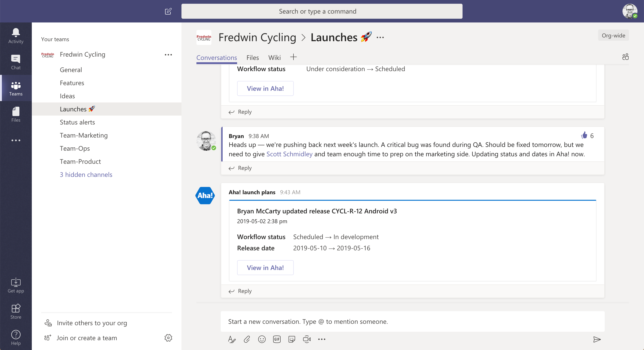
Task: Click the compose new message icon
Action: click(168, 11)
